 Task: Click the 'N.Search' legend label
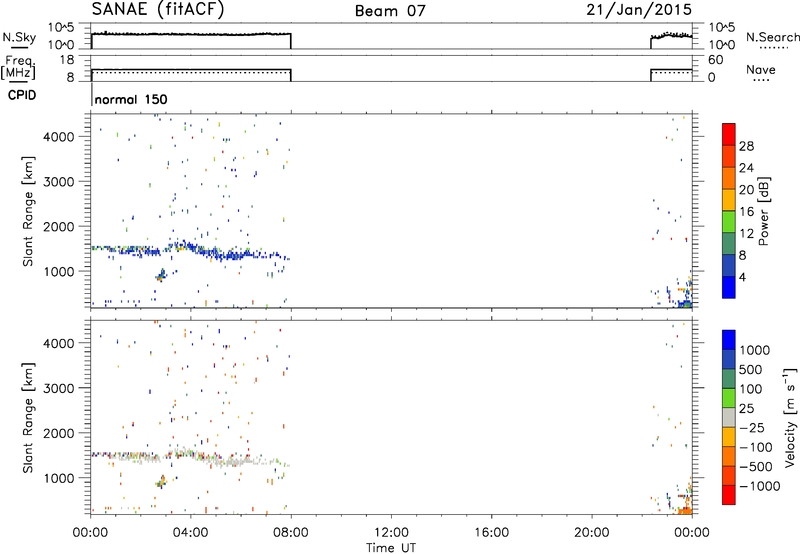pyautogui.click(x=772, y=37)
